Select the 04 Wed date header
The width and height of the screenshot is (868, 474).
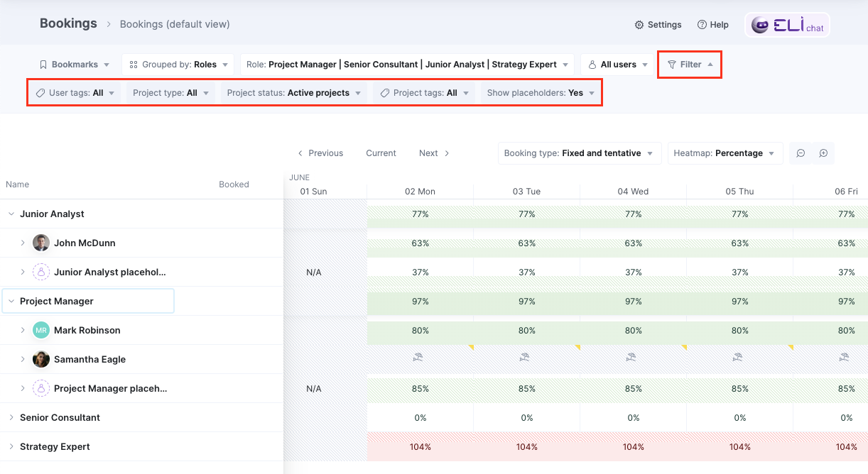tap(633, 192)
